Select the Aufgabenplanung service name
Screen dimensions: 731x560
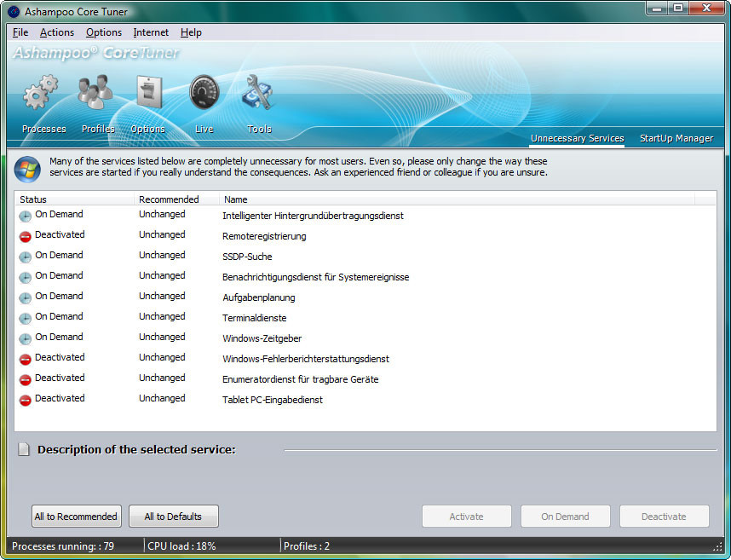tap(259, 297)
